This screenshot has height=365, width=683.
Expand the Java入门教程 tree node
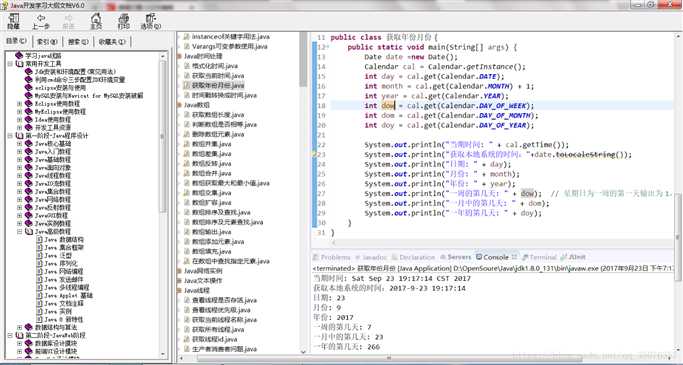[x=19, y=152]
